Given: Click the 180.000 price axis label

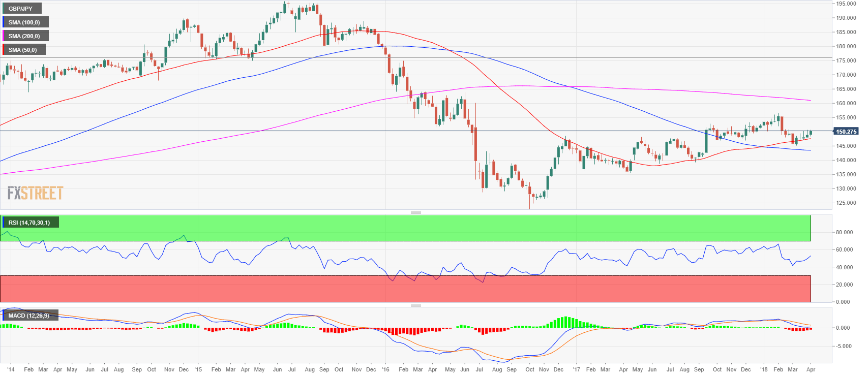Looking at the screenshot, I should pos(846,46).
